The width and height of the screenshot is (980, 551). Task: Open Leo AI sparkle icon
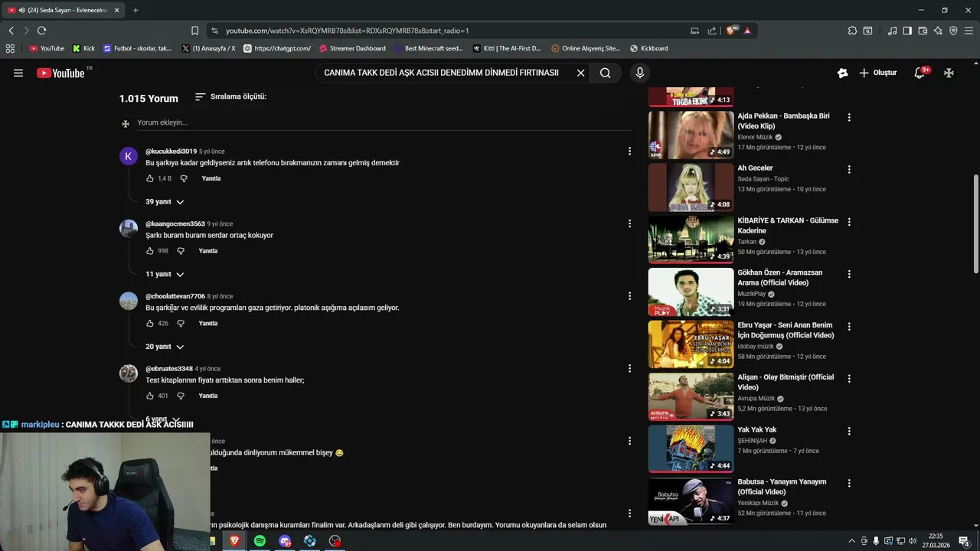pyautogui.click(x=938, y=31)
